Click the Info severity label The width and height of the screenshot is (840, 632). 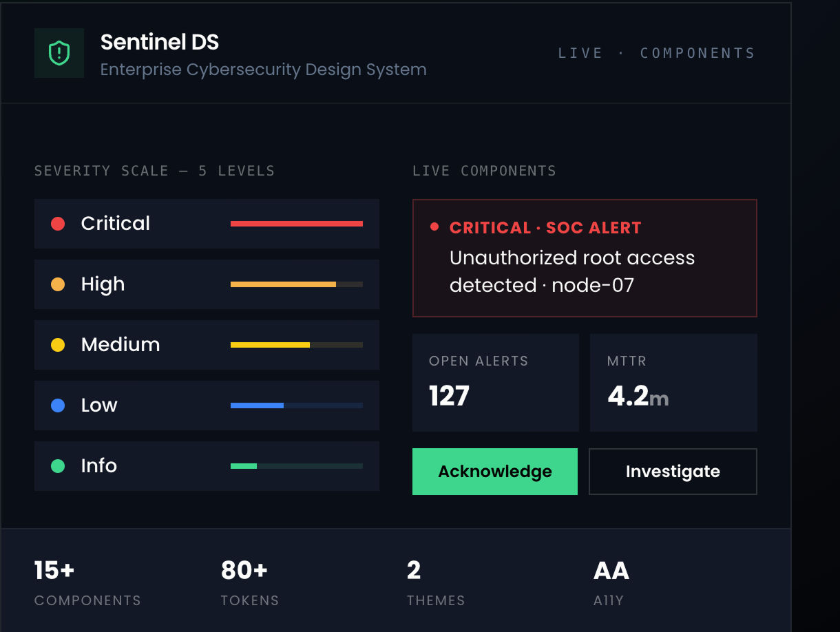pyautogui.click(x=99, y=466)
